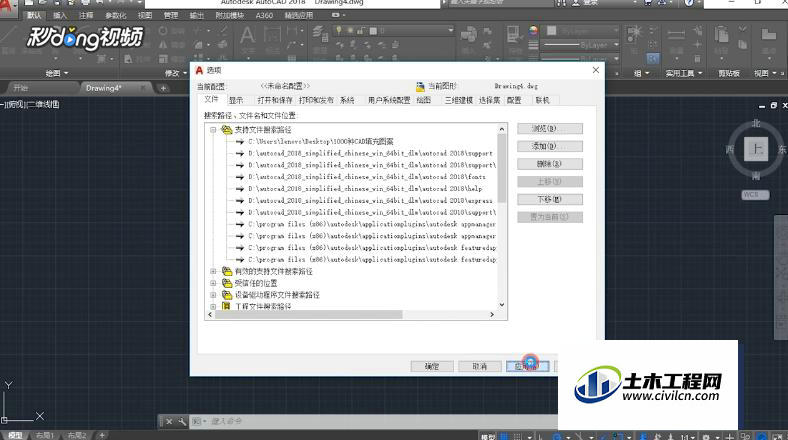Switch to the 选择集 tab

[x=489, y=100]
